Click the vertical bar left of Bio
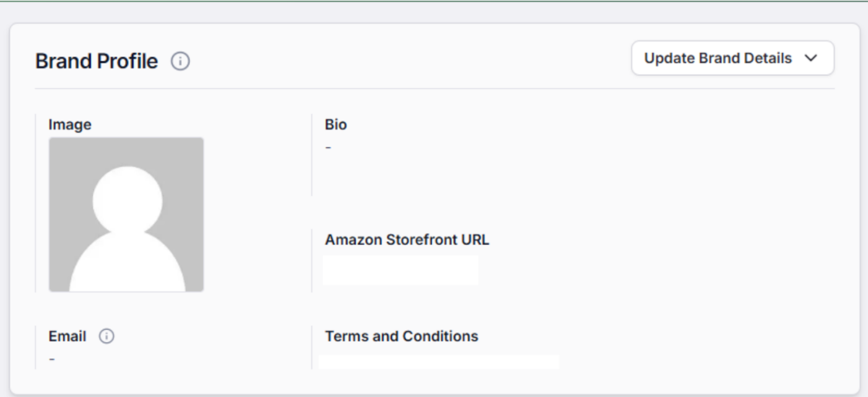Viewport: 868px width, 397px height. [312, 155]
